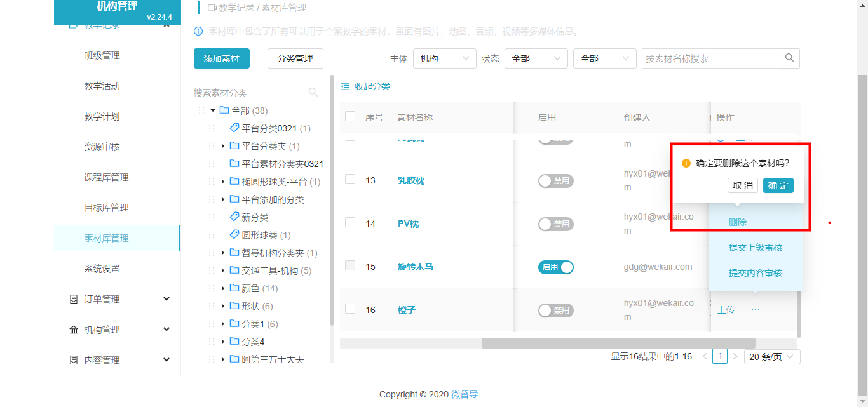Click the 微督导 footer link
Screen dimensions: 868x407
[465, 394]
